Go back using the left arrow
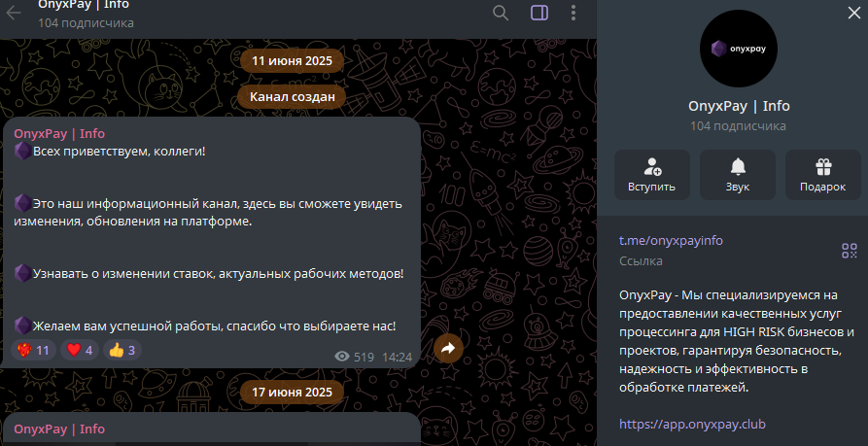The width and height of the screenshot is (868, 446). click(14, 13)
